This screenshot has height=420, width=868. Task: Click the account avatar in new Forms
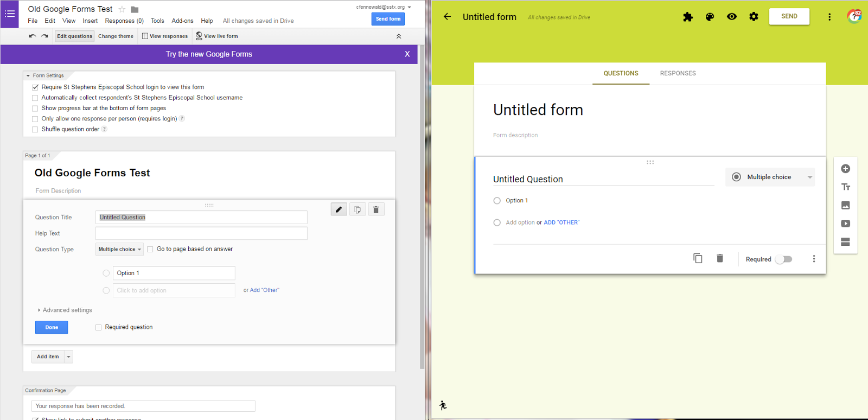pyautogui.click(x=854, y=16)
